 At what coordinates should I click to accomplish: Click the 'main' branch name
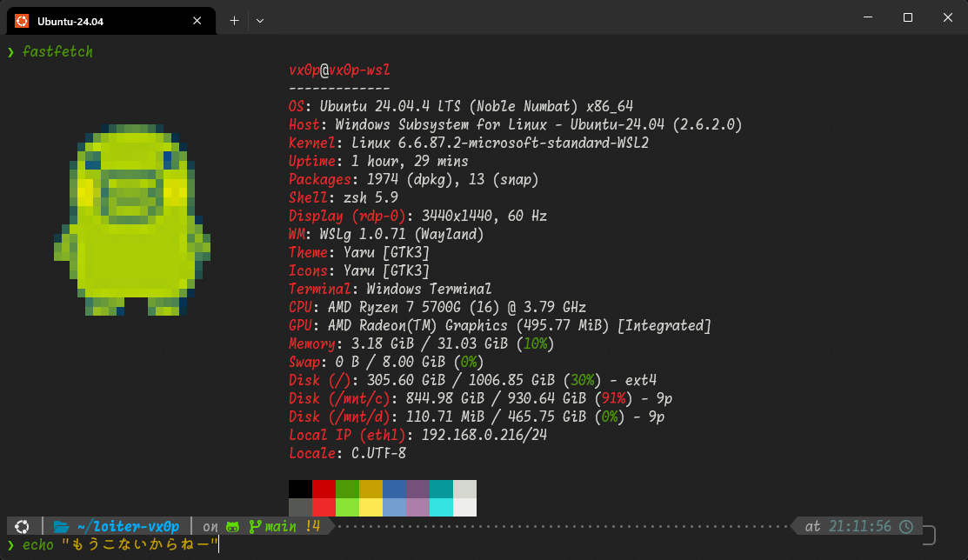(x=281, y=527)
